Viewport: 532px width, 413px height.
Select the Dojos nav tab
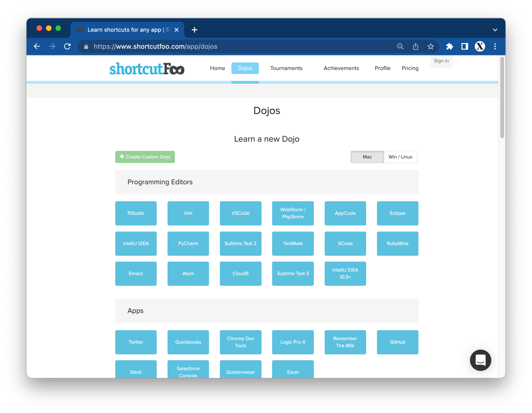point(245,68)
